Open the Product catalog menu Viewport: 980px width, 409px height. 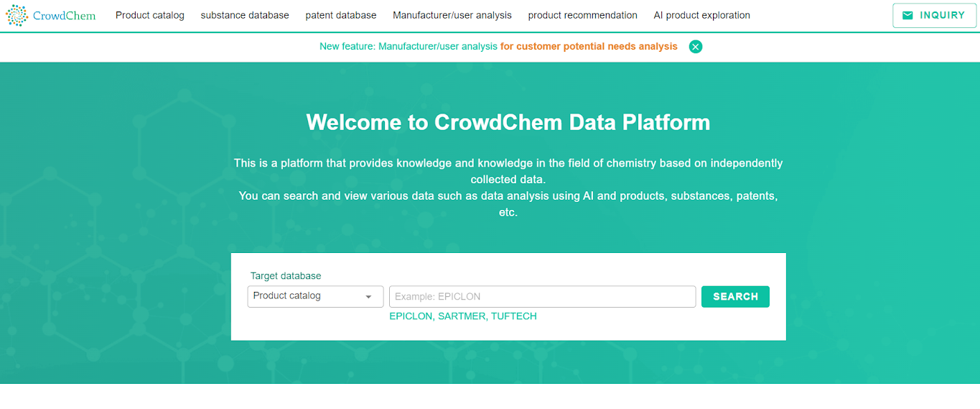(x=150, y=15)
